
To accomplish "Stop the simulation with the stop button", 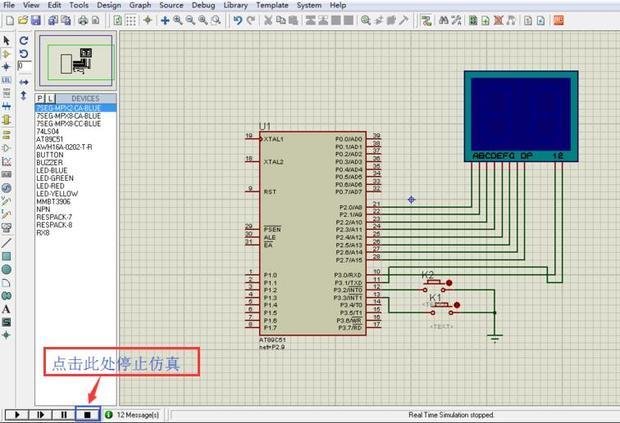I will point(88,413).
